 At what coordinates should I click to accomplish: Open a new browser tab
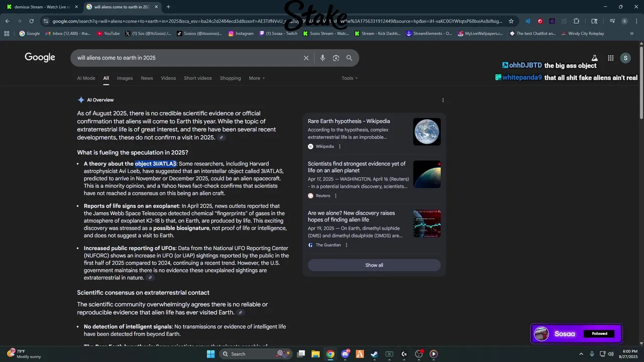[x=168, y=7]
